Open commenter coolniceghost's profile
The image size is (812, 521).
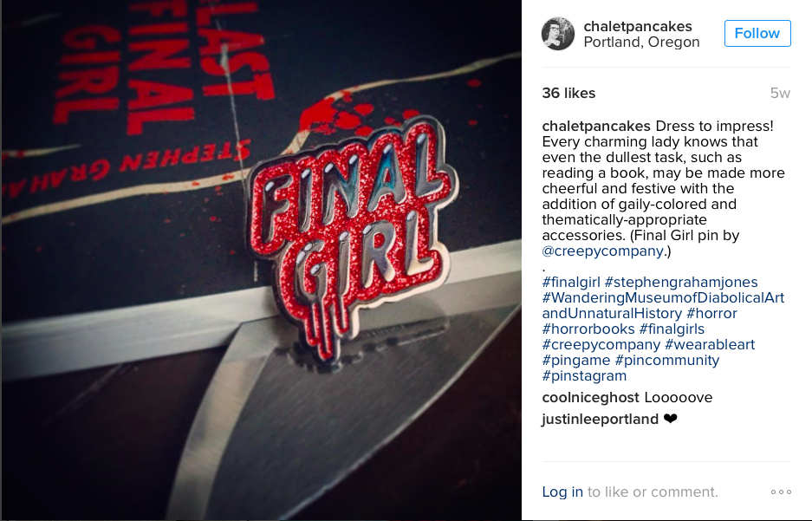pyautogui.click(x=590, y=398)
